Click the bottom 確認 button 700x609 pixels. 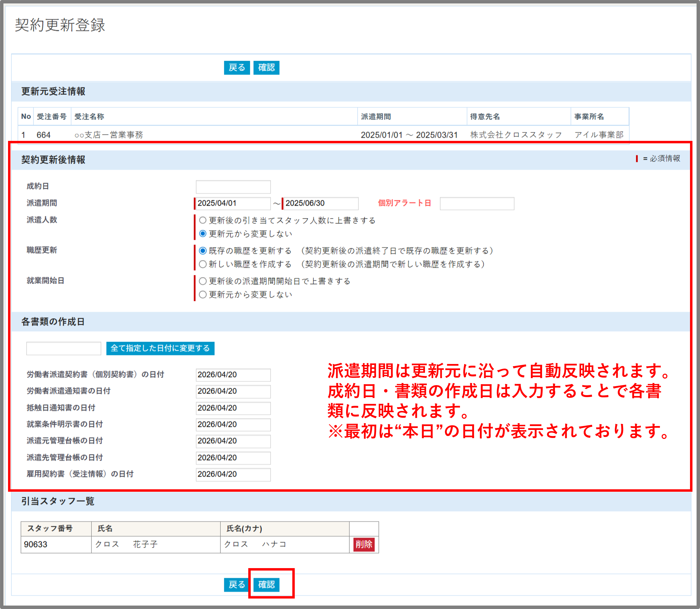tap(266, 584)
